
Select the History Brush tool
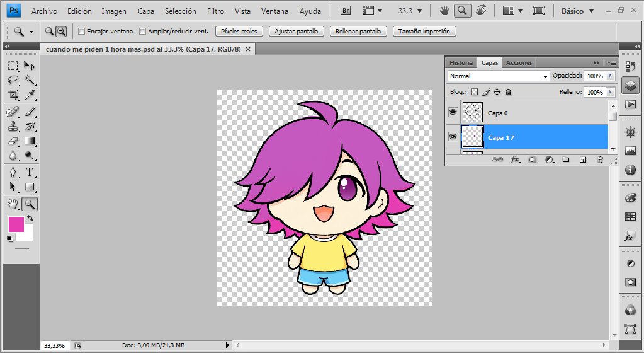(29, 126)
